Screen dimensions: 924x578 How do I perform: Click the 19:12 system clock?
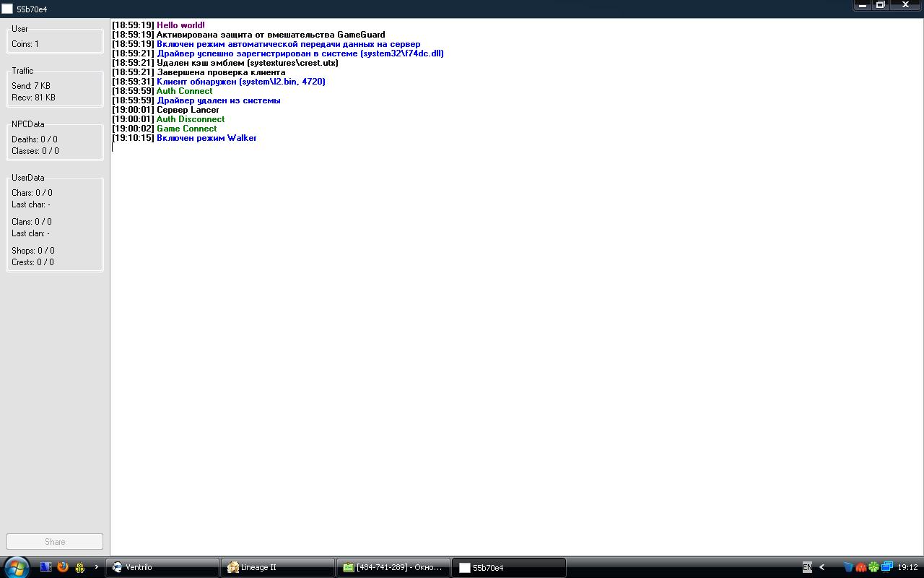coord(907,567)
